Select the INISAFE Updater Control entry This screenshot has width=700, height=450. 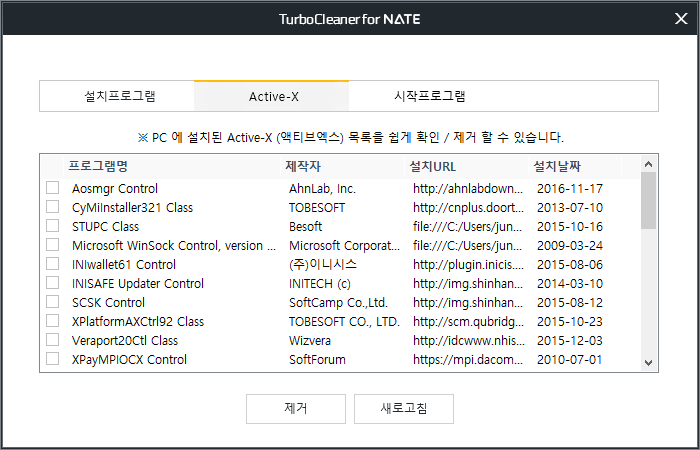(x=138, y=284)
